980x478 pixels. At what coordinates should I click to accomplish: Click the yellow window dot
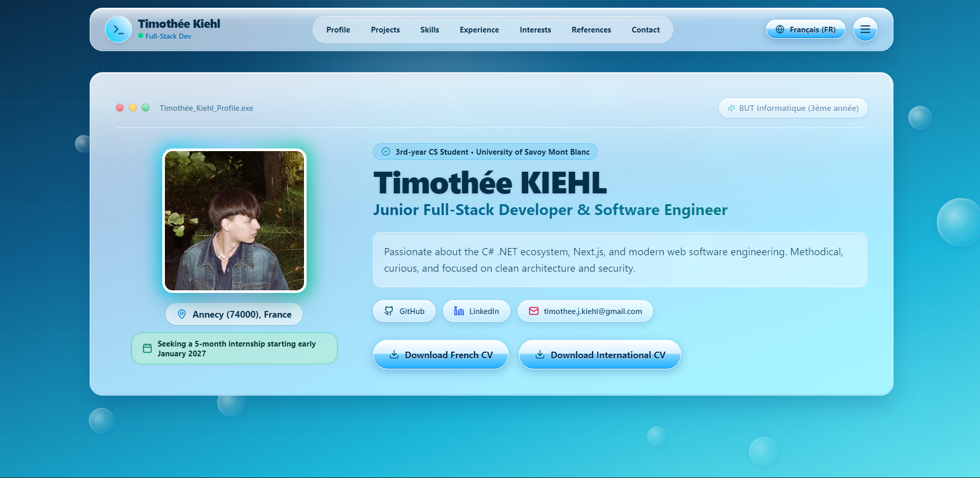pyautogui.click(x=133, y=108)
